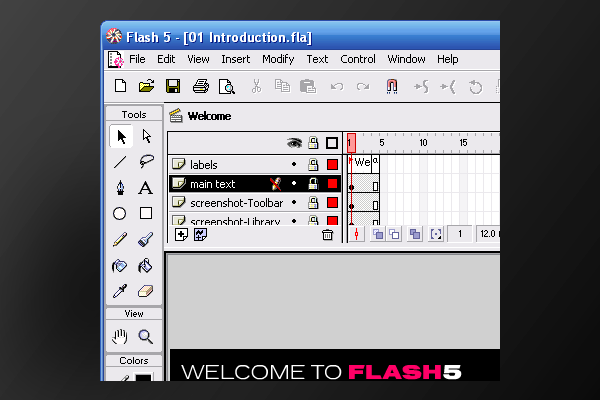Click labels layer red outline swatch

pyautogui.click(x=332, y=165)
